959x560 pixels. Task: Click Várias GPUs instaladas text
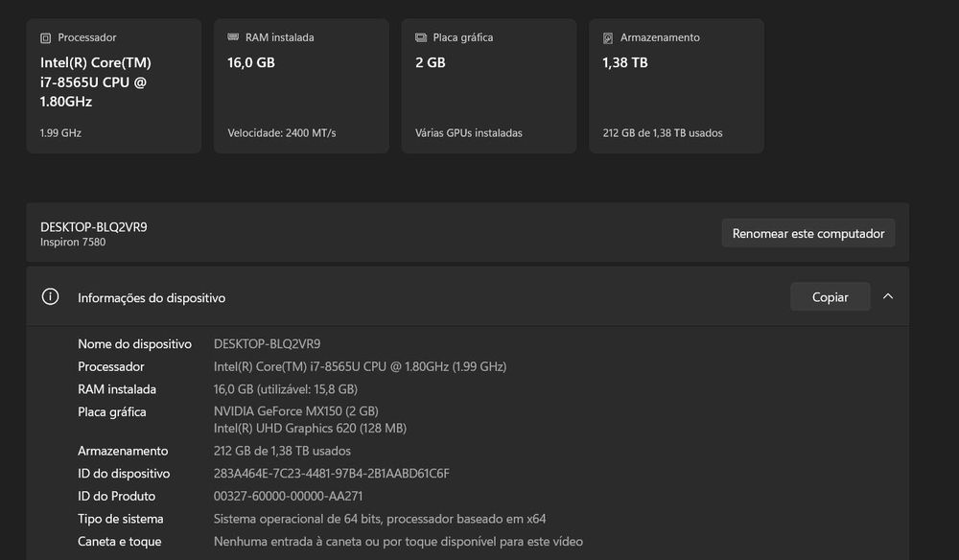click(469, 132)
